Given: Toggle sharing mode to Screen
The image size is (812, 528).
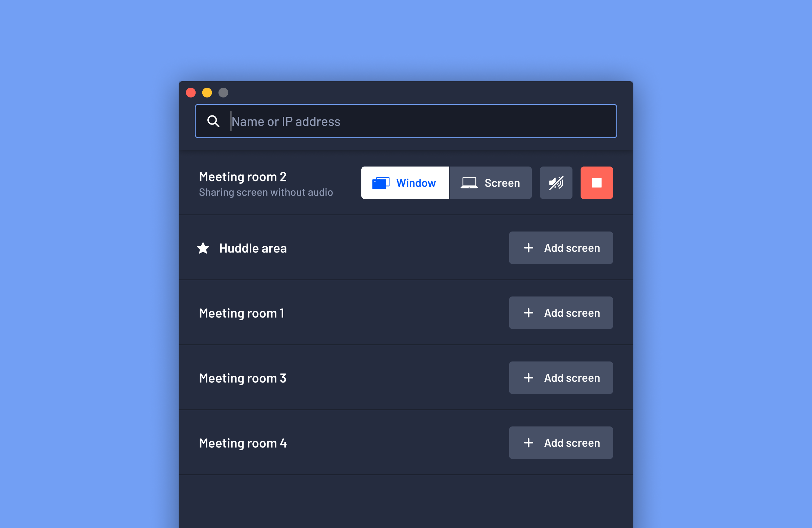Looking at the screenshot, I should 491,182.
